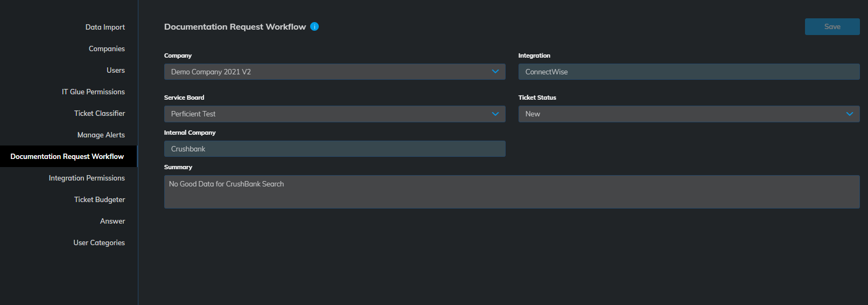This screenshot has height=305, width=868.
Task: Expand the Company dropdown chevron
Action: pyautogui.click(x=495, y=72)
